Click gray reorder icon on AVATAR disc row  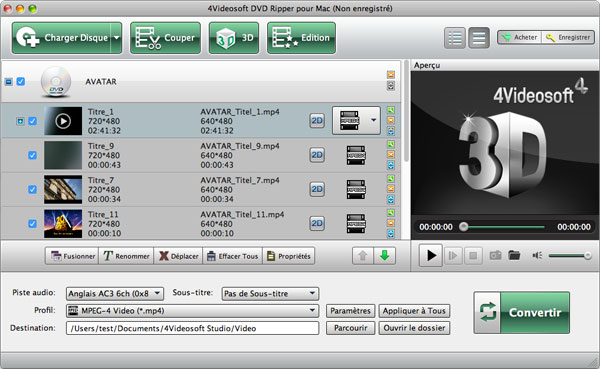[391, 86]
